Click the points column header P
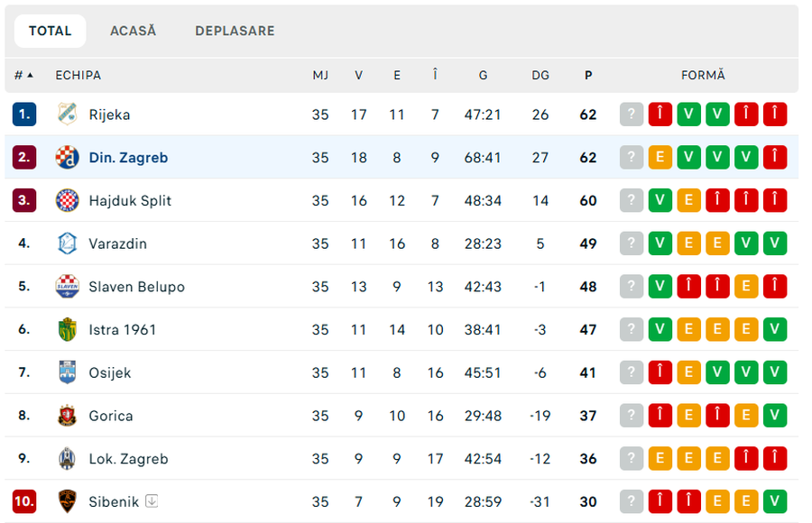 click(x=588, y=75)
